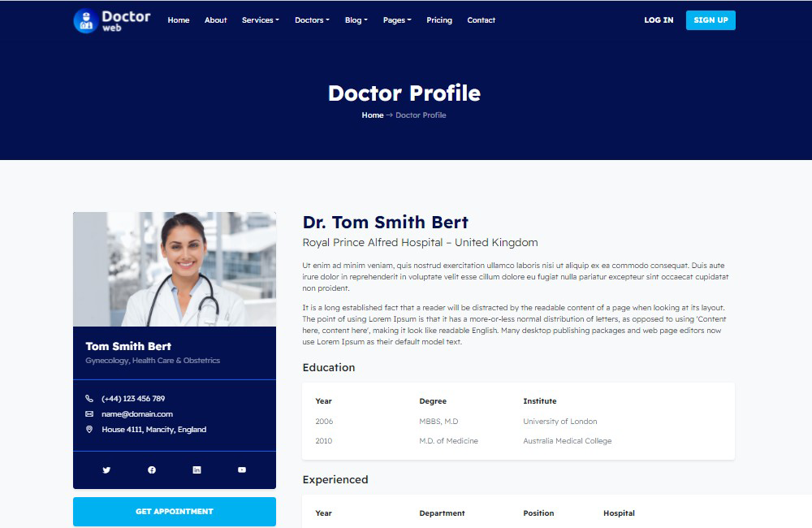The image size is (812, 528).
Task: Open the Contact menu item
Action: 481,20
